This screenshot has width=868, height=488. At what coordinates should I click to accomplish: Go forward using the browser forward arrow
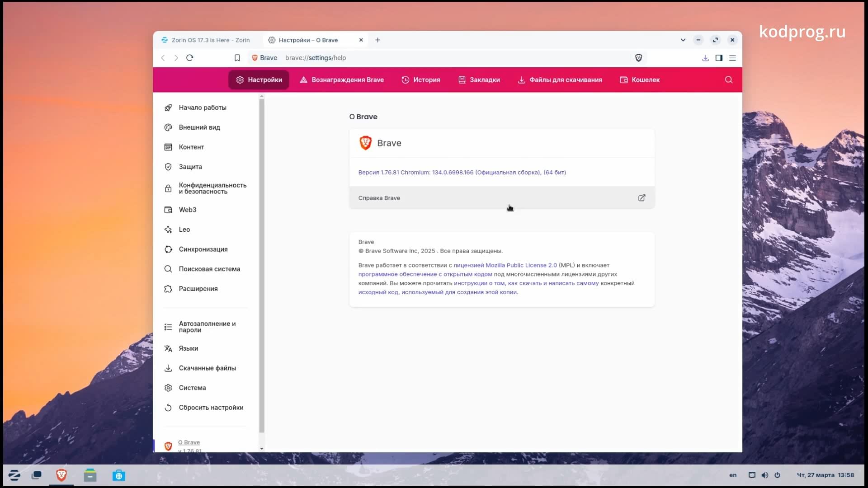(176, 58)
